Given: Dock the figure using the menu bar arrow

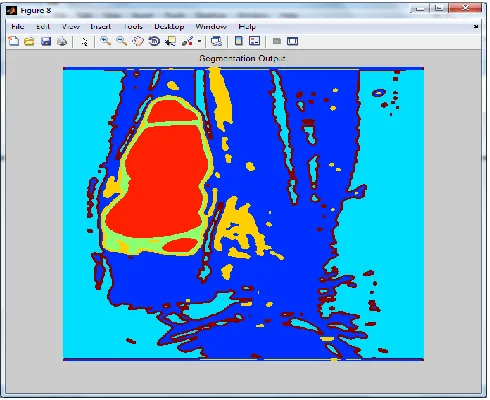Looking at the screenshot, I should click(476, 27).
